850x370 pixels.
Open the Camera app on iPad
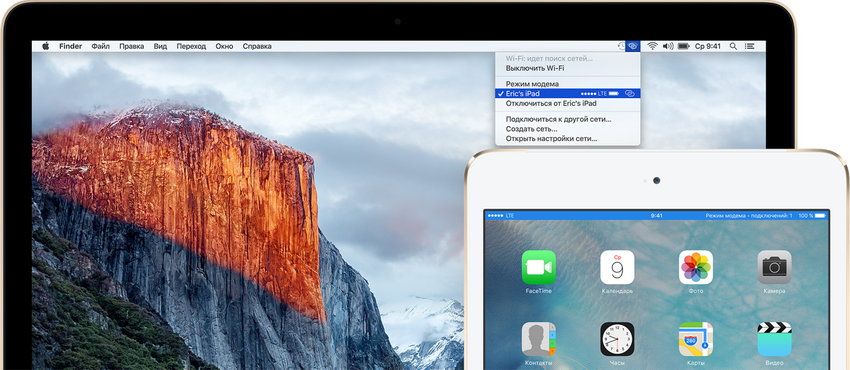[x=774, y=267]
